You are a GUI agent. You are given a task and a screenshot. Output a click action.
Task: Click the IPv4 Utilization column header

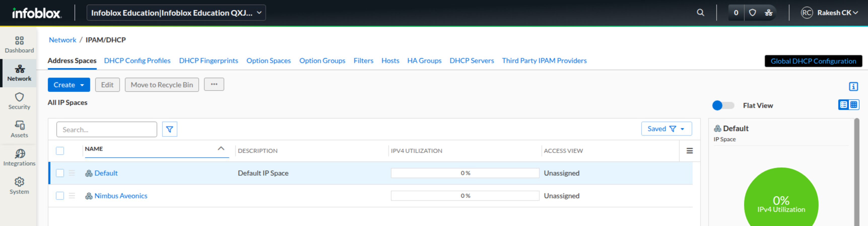[416, 151]
